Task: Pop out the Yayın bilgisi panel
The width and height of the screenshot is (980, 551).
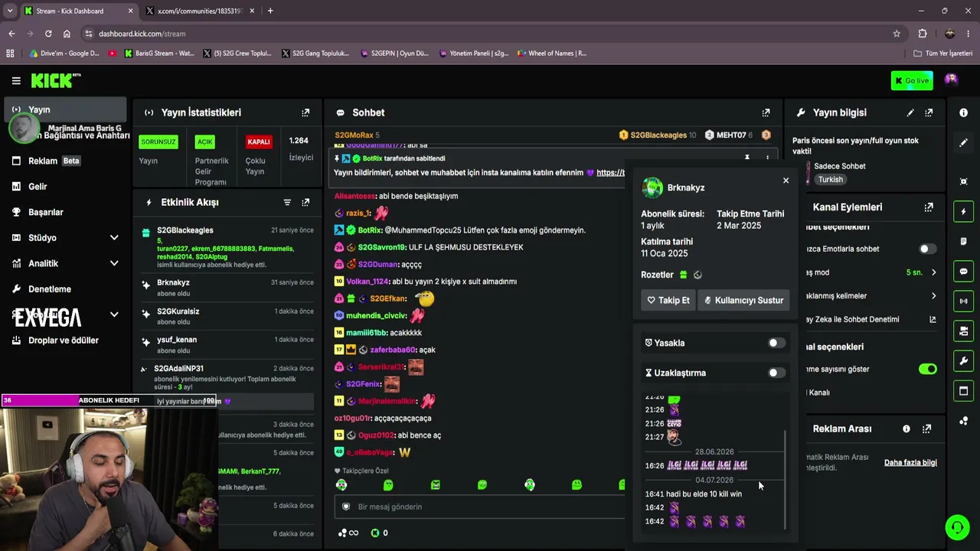Action: tap(929, 112)
